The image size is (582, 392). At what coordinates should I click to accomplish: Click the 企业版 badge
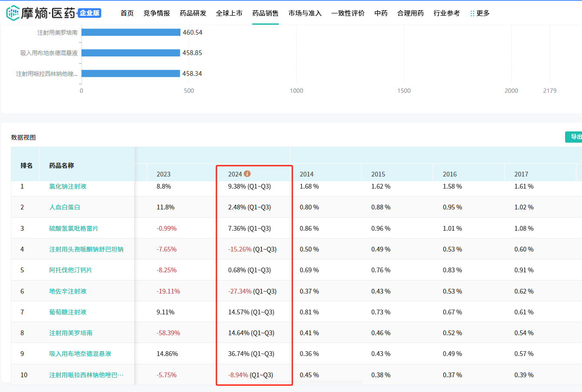coord(90,13)
